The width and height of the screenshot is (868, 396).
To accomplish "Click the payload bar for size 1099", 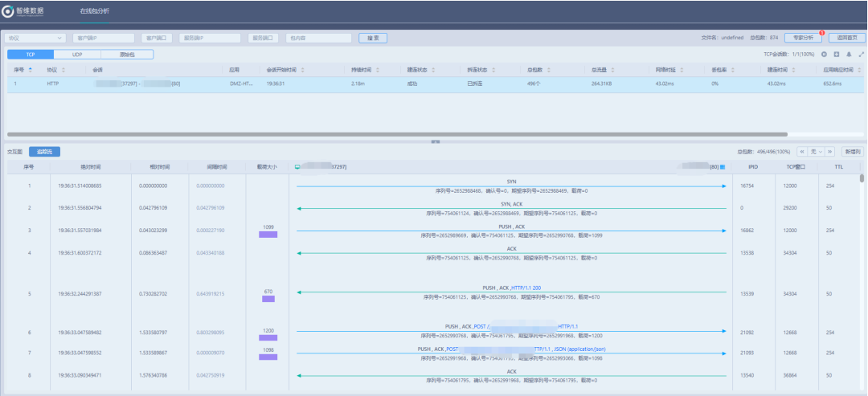I will (x=268, y=235).
